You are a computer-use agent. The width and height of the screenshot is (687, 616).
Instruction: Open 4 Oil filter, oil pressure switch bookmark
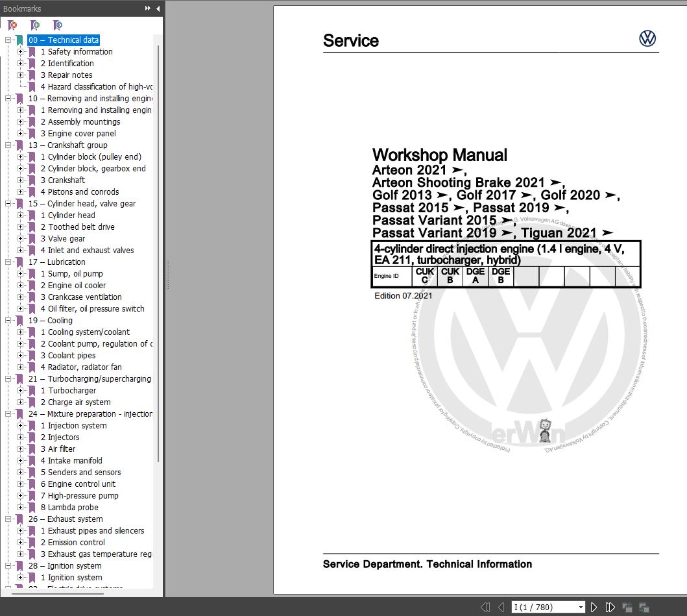click(x=93, y=309)
